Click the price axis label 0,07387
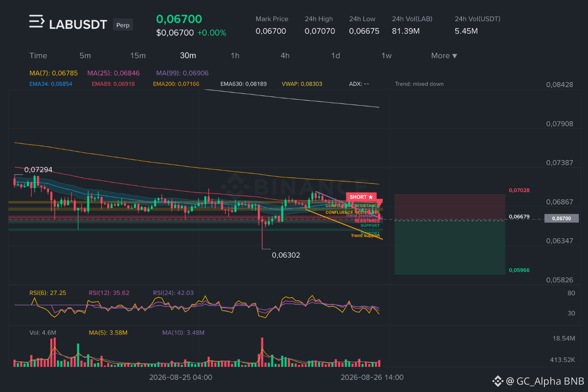Viewport: 588px width, 392px height. 560,163
